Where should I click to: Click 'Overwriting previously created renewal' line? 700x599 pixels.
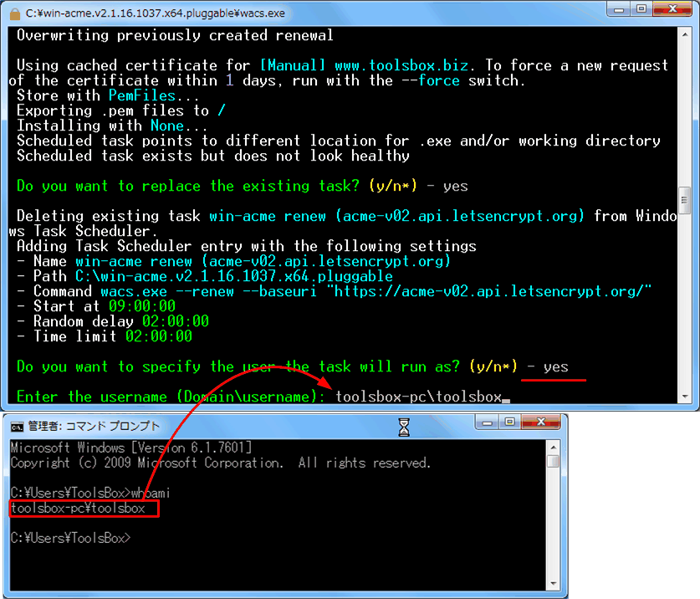(175, 35)
